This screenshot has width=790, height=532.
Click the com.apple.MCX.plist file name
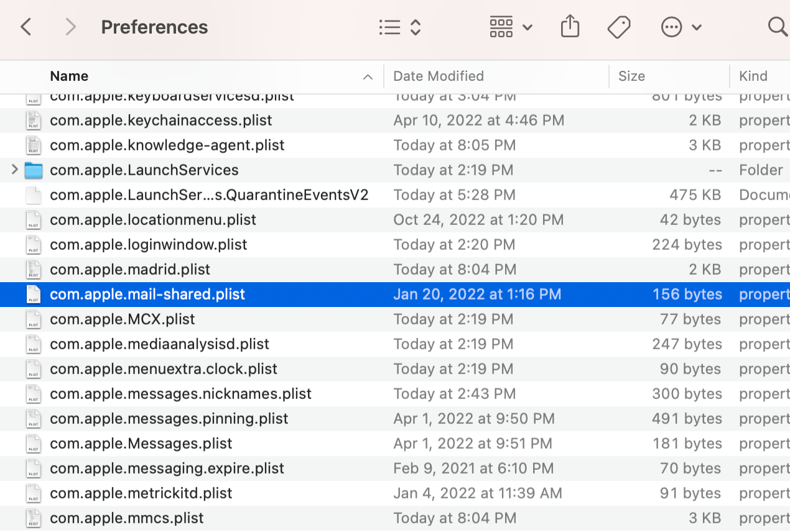(123, 319)
